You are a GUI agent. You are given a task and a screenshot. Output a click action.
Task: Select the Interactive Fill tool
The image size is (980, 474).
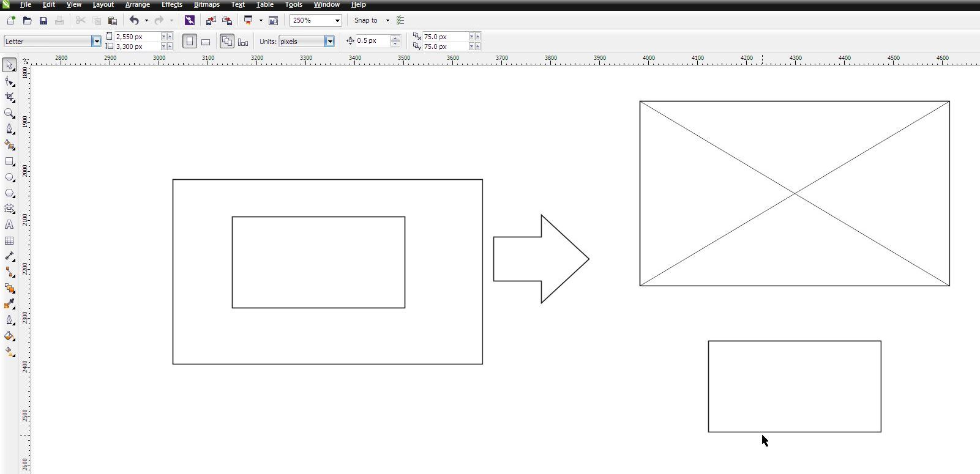[9, 352]
